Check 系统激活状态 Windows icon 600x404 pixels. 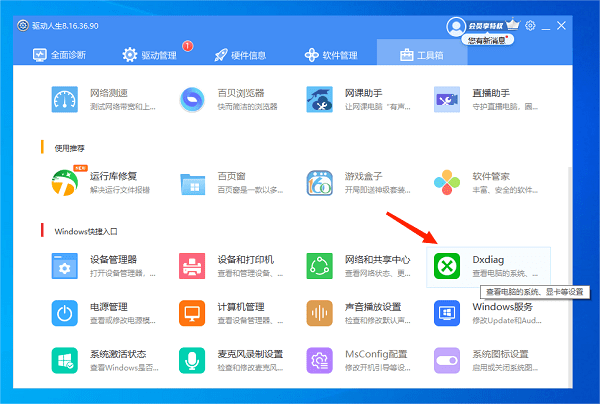pos(65,360)
